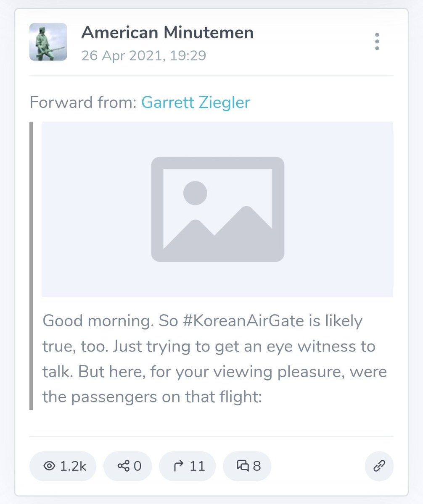This screenshot has width=423, height=504.
Task: Click the 26 Apr 2021 timestamp
Action: point(143,55)
